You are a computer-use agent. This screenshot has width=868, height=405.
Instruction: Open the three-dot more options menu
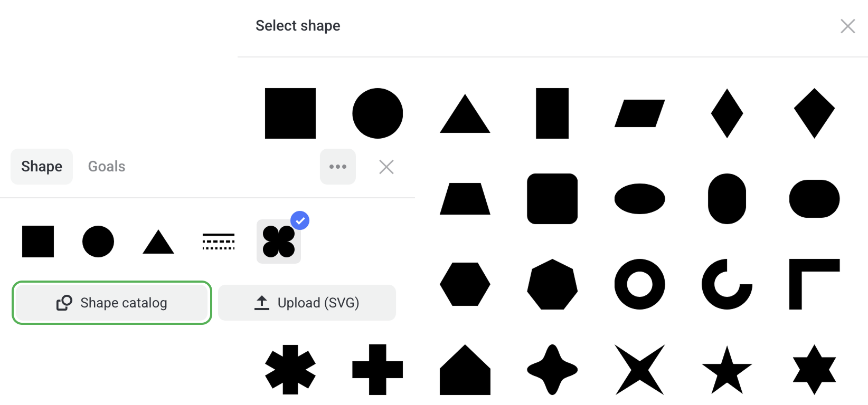click(338, 167)
